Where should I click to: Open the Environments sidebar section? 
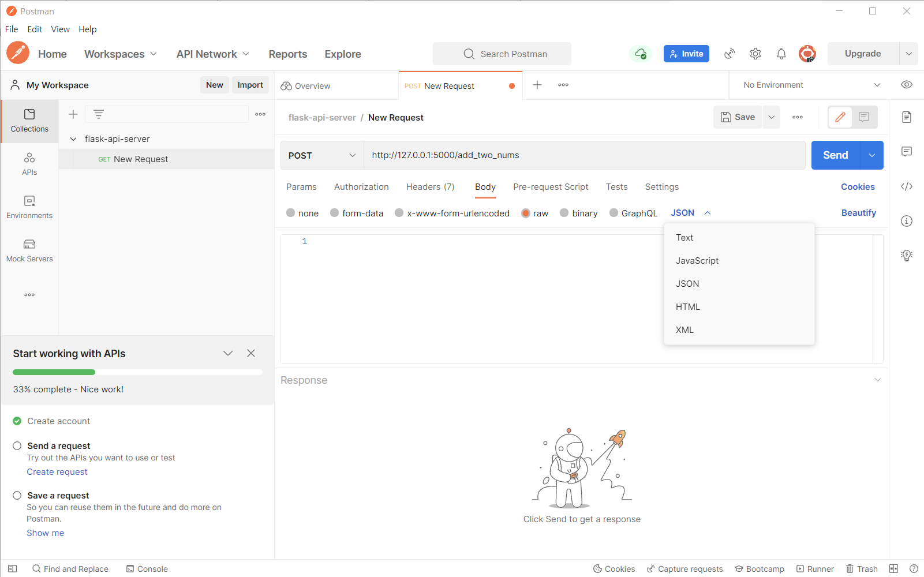click(x=29, y=208)
